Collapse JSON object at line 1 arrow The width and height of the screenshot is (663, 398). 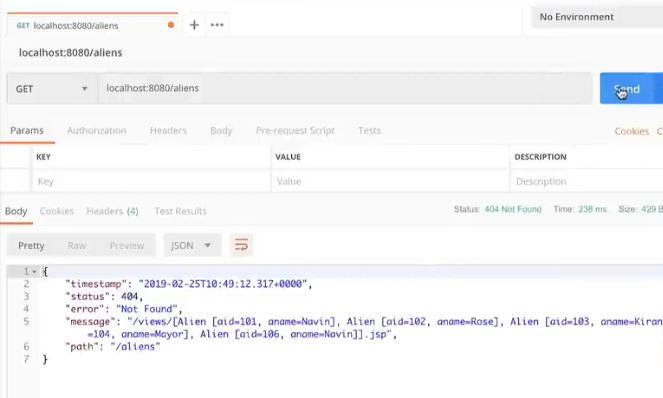coord(34,272)
